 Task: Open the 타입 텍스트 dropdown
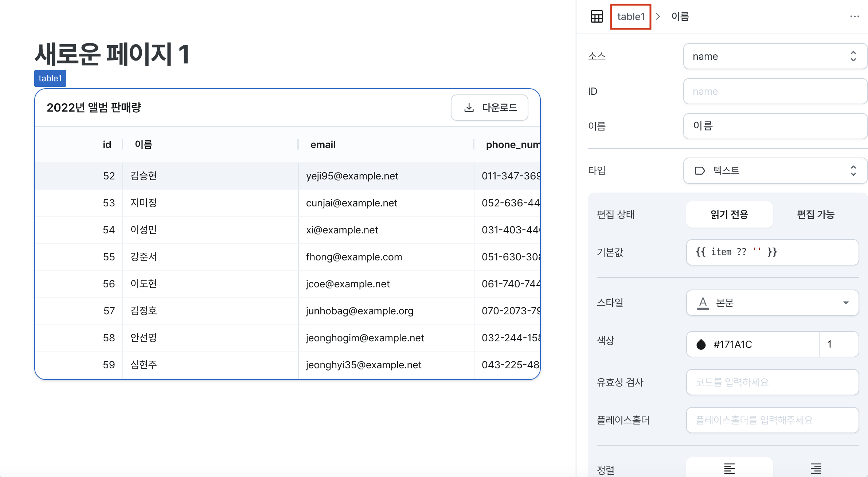pos(775,171)
